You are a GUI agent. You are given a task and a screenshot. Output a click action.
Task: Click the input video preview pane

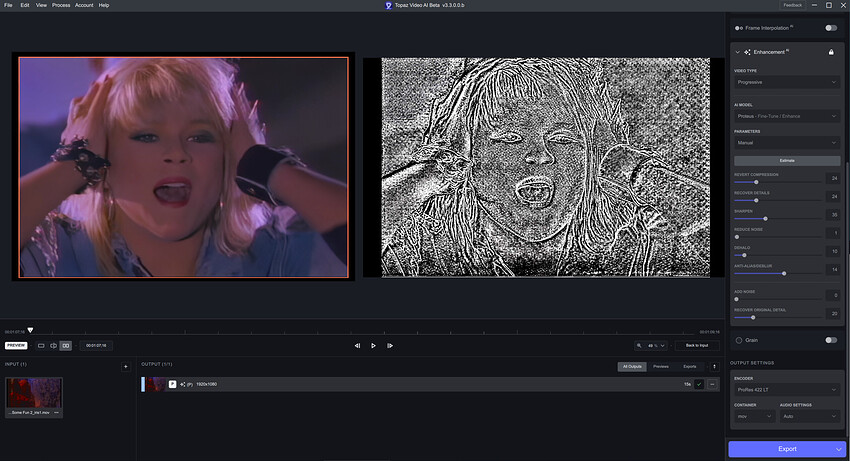183,167
